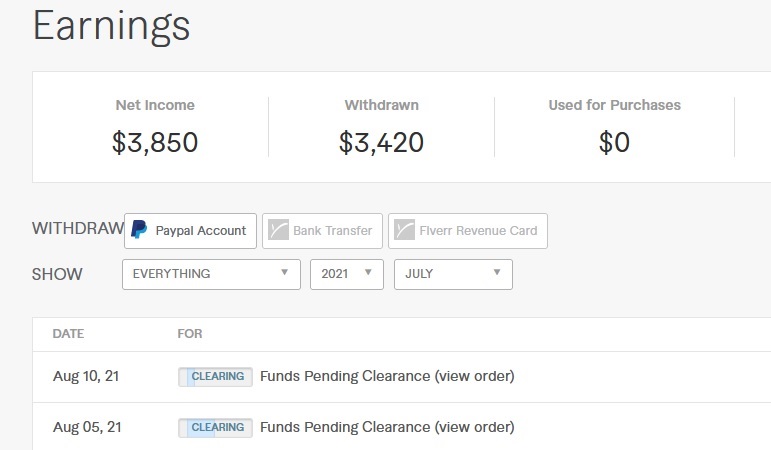Click the Used for Purchases $0 value
The image size is (771, 450).
(x=614, y=143)
